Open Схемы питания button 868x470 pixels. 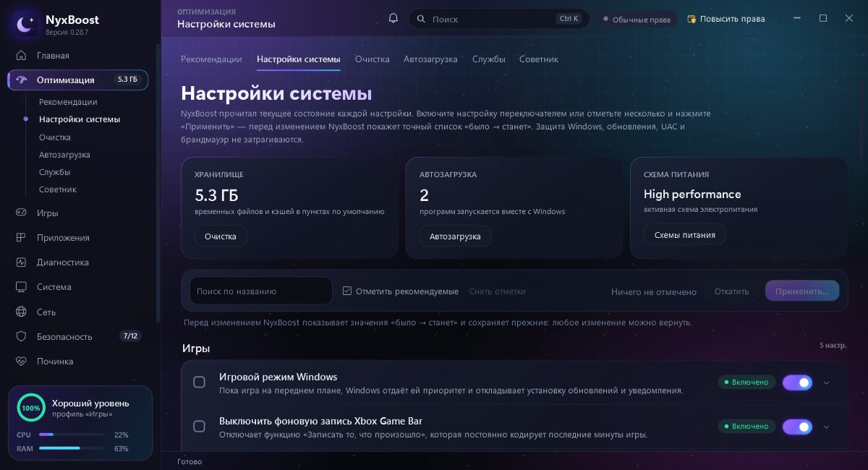(x=685, y=234)
